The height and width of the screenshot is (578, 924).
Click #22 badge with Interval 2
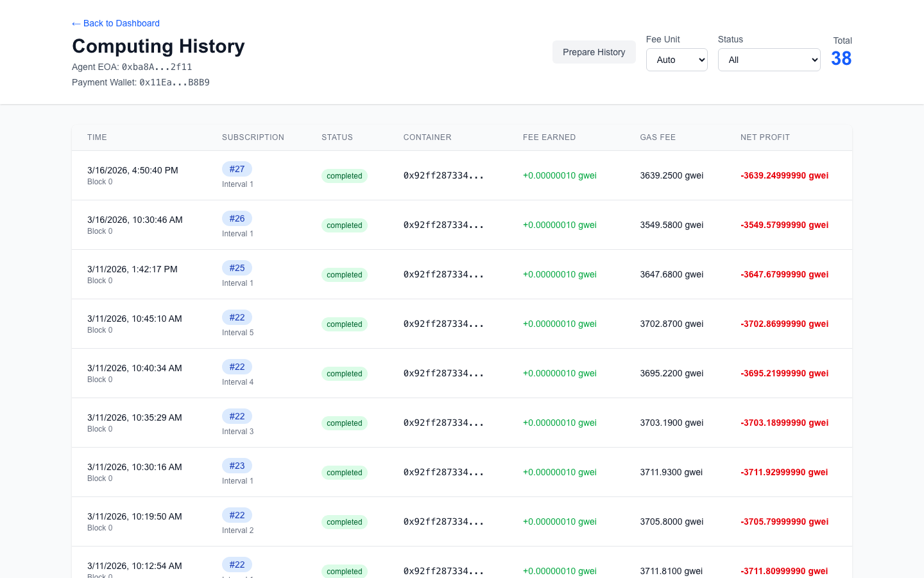[x=237, y=515]
